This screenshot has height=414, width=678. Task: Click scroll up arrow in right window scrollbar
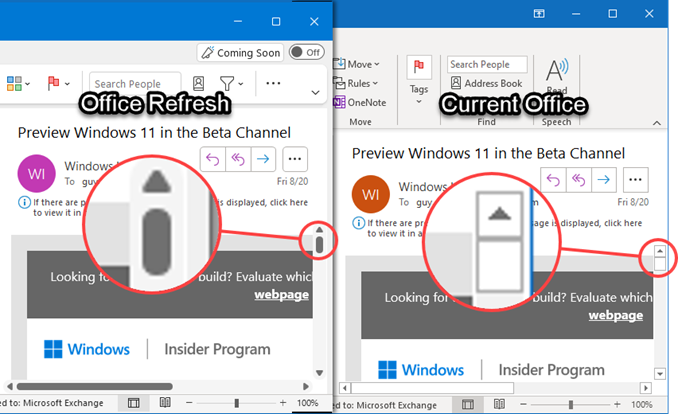pos(659,251)
